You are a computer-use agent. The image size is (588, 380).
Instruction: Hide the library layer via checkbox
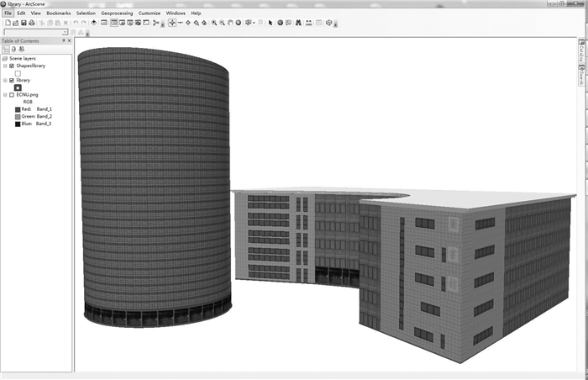[12, 80]
